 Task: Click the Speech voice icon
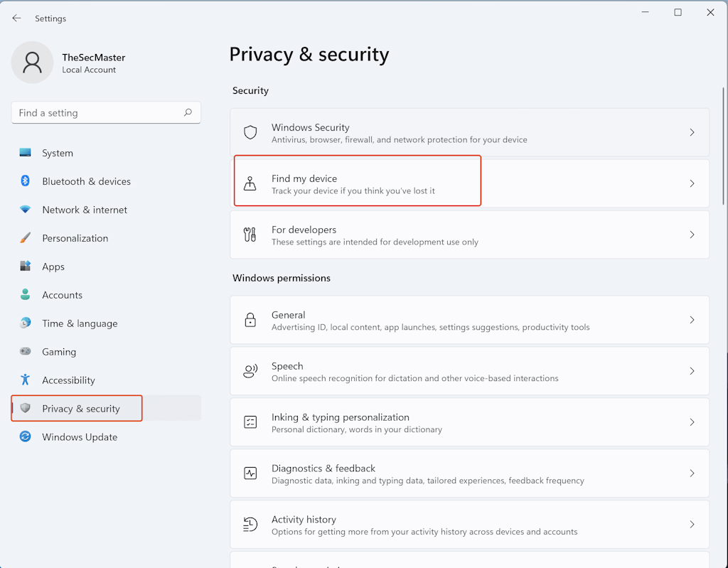[x=250, y=371]
